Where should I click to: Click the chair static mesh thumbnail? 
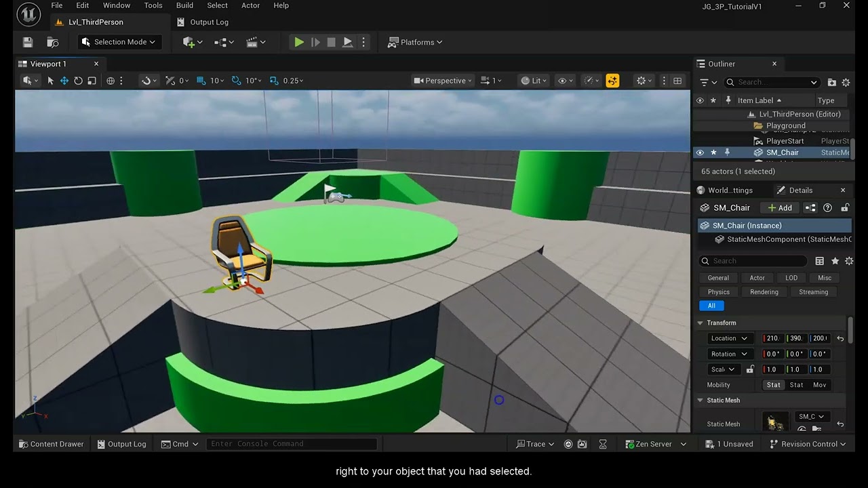(x=775, y=422)
